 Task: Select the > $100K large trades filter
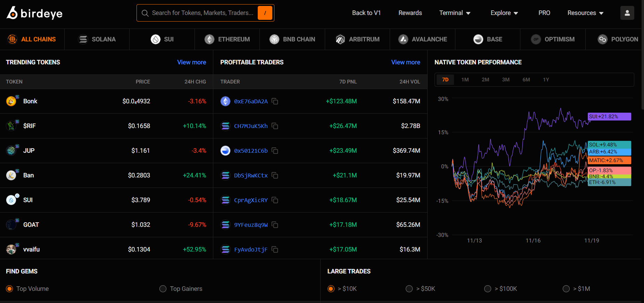click(488, 289)
